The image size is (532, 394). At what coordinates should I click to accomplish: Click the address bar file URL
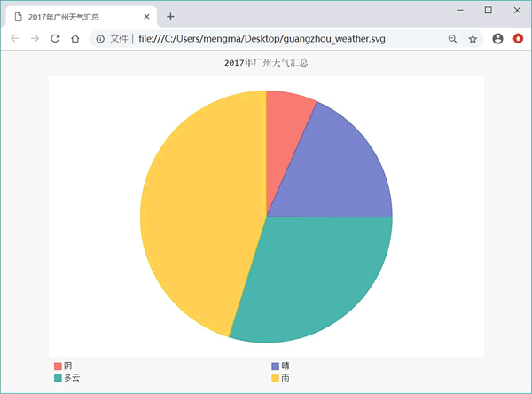pos(262,39)
